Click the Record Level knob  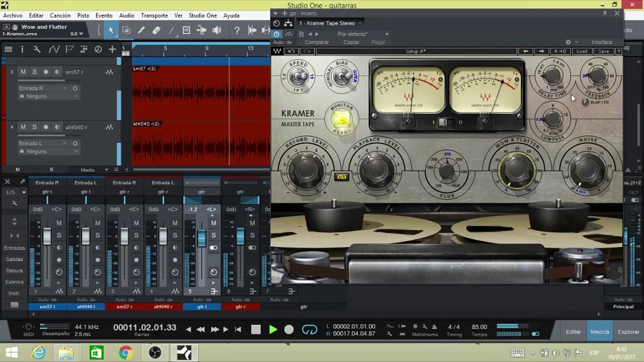coord(306,171)
